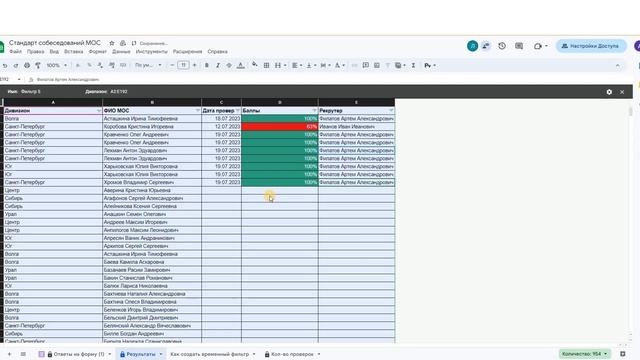Image resolution: width=640 pixels, height=360 pixels.
Task: Open the Данные menu
Action: (x=121, y=52)
